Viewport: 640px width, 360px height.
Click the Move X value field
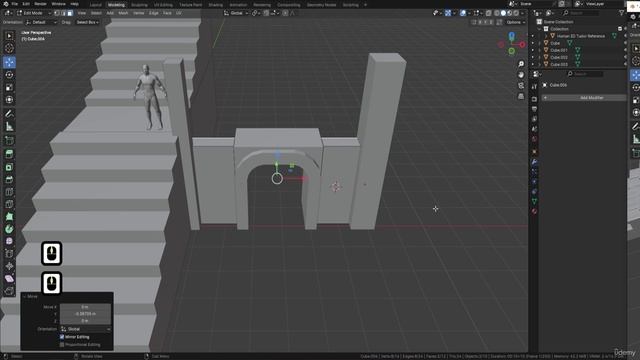tap(86, 307)
